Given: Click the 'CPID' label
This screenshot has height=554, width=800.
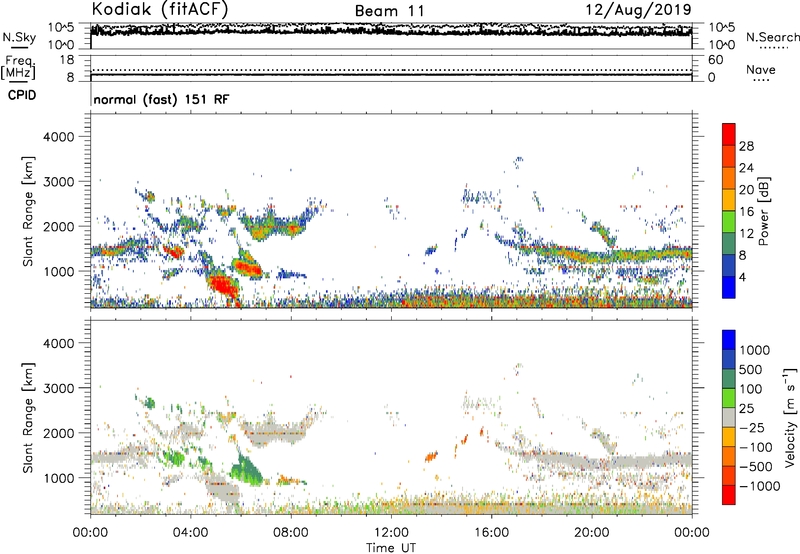Looking at the screenshot, I should pyautogui.click(x=22, y=95).
